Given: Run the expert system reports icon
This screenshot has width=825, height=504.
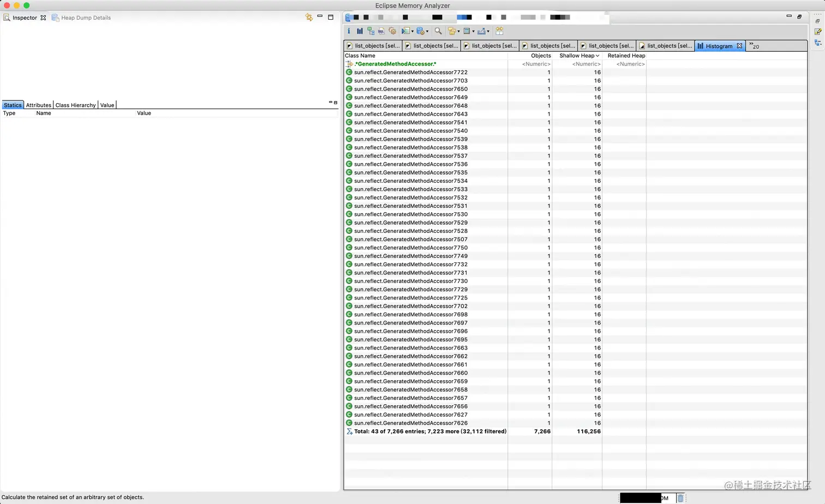Looking at the screenshot, I should coord(405,31).
